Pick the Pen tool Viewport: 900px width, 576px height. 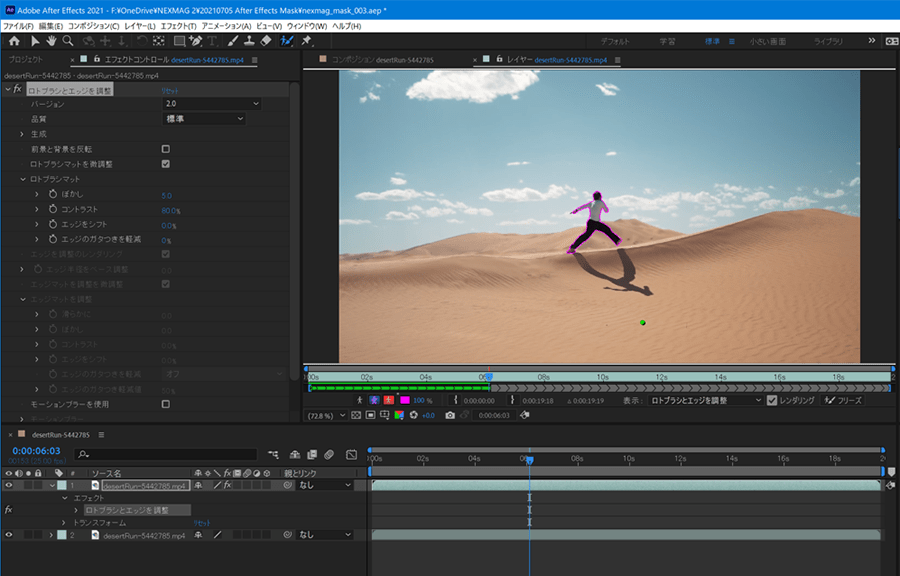[x=196, y=41]
